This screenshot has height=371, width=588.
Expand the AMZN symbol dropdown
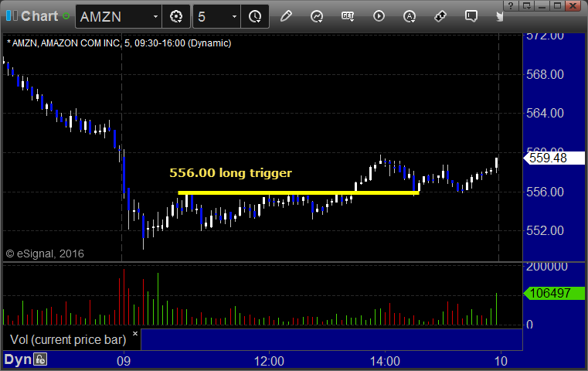[x=155, y=16]
